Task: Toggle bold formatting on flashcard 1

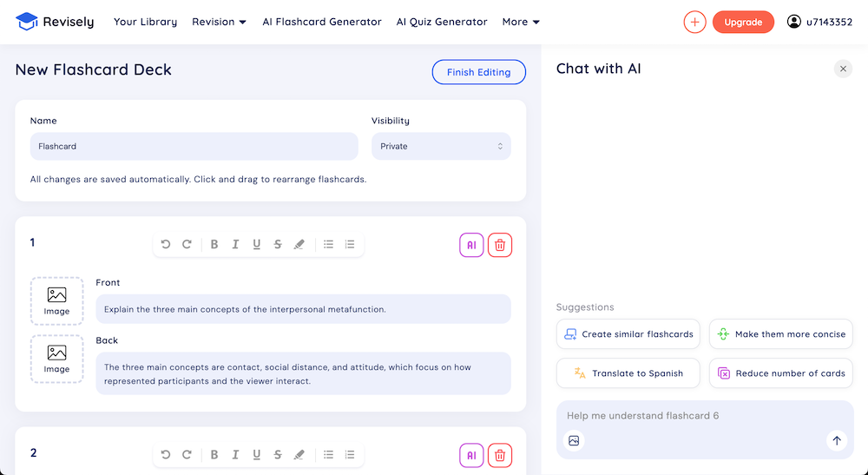Action: [x=214, y=244]
